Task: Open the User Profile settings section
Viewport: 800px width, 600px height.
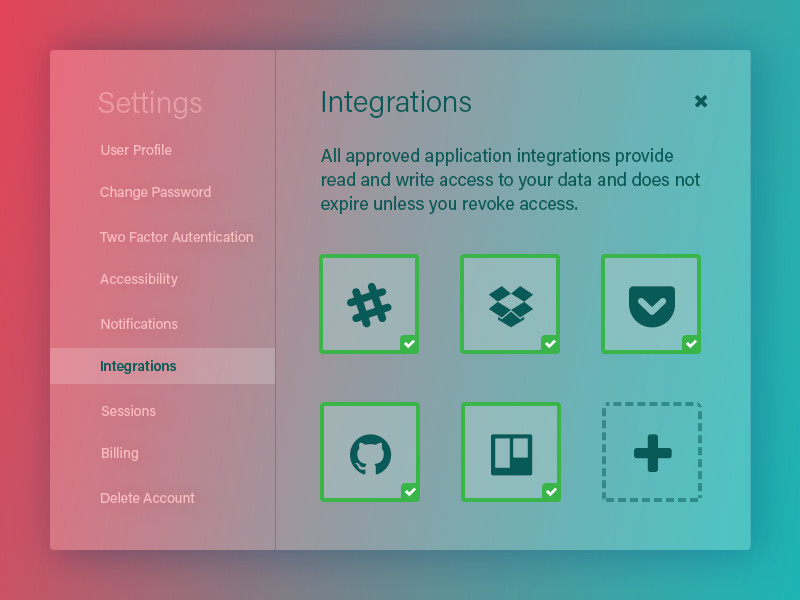Action: click(x=136, y=150)
